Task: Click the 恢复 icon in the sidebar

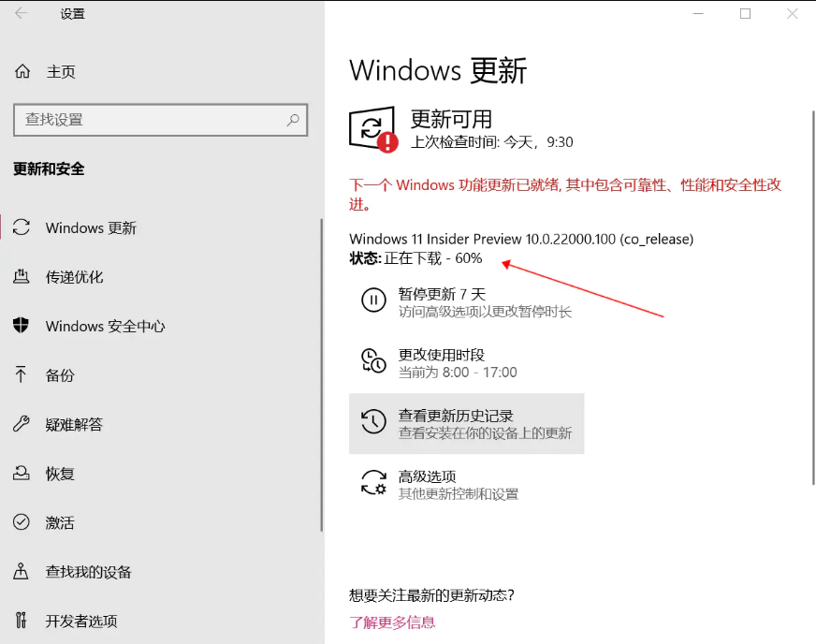Action: (21, 473)
